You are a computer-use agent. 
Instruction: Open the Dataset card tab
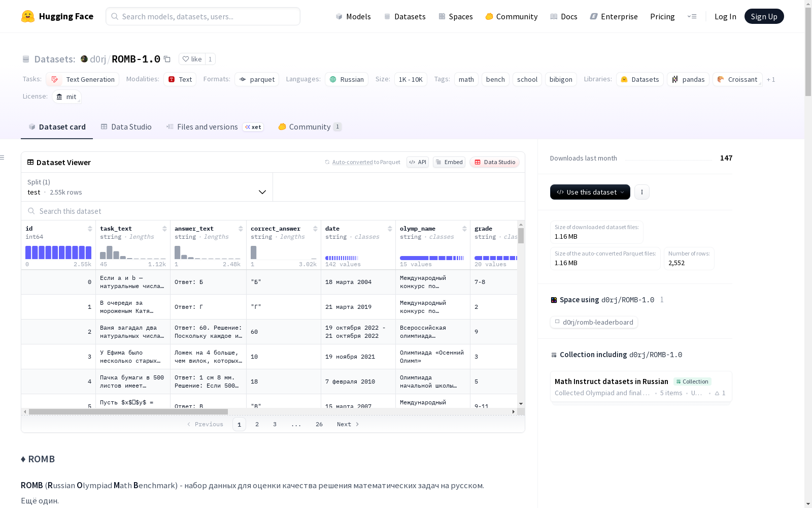57,127
